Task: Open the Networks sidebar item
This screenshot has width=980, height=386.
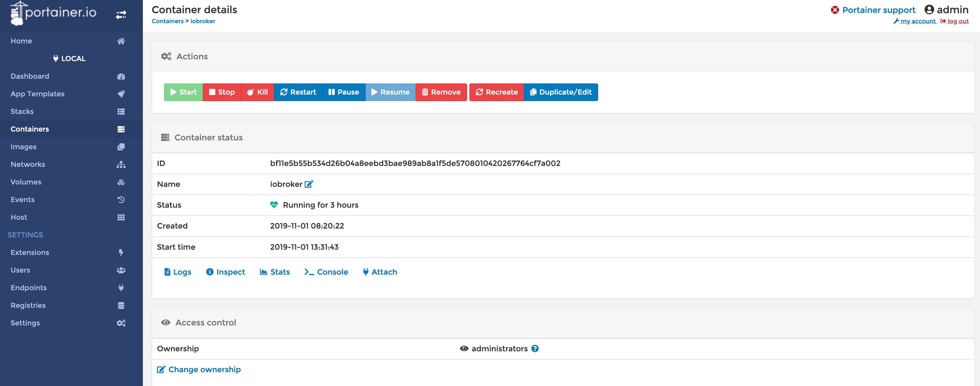Action: [28, 164]
